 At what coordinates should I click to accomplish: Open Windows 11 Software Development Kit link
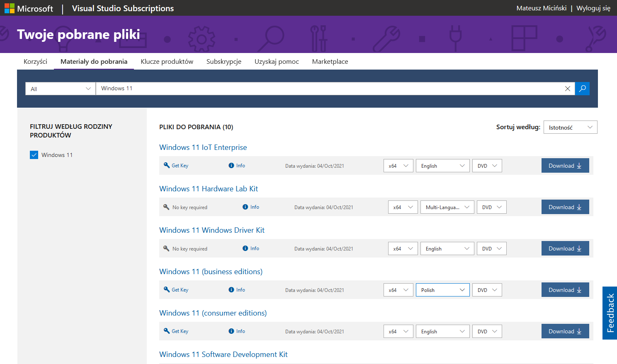(223, 354)
